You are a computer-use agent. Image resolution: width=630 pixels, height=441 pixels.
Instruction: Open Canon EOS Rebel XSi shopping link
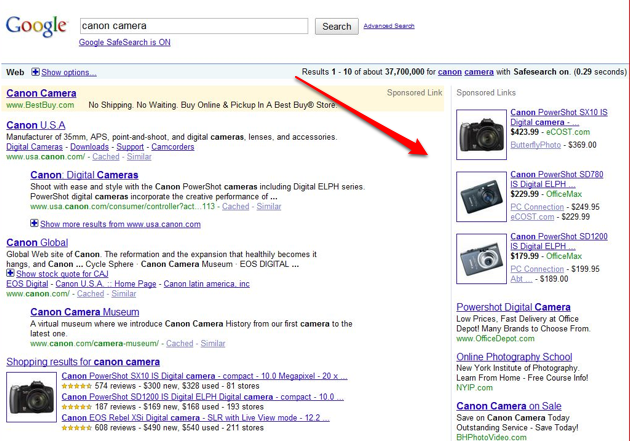point(196,418)
